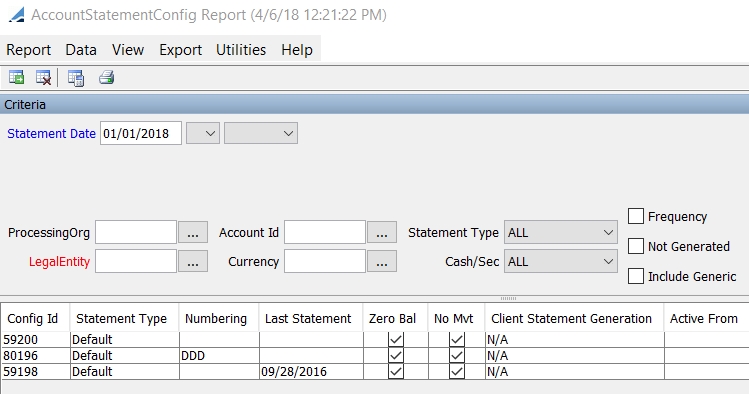Click the Last Statement column header
This screenshot has width=749, height=394.
click(310, 319)
